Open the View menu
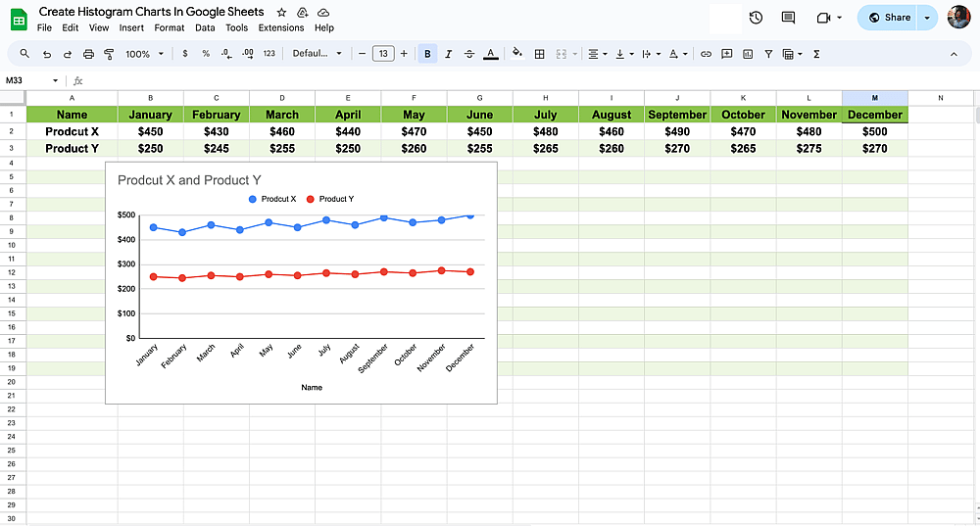Screen dimensions: 980x526 [99, 28]
